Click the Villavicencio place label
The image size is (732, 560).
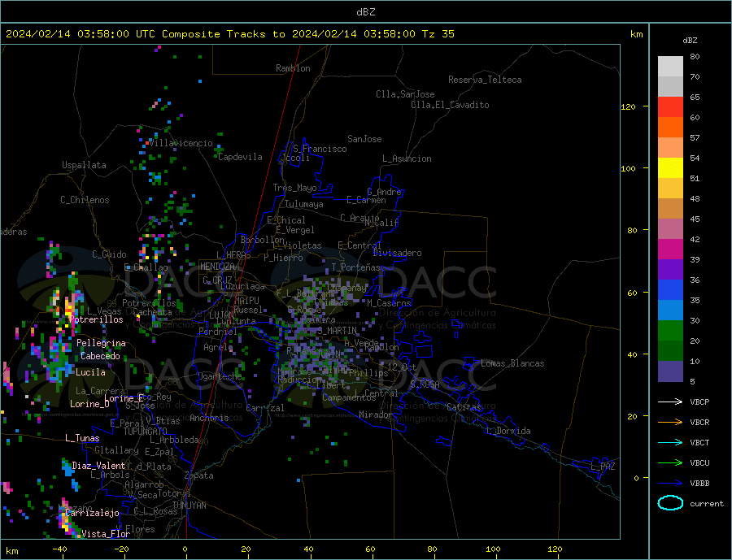click(181, 143)
